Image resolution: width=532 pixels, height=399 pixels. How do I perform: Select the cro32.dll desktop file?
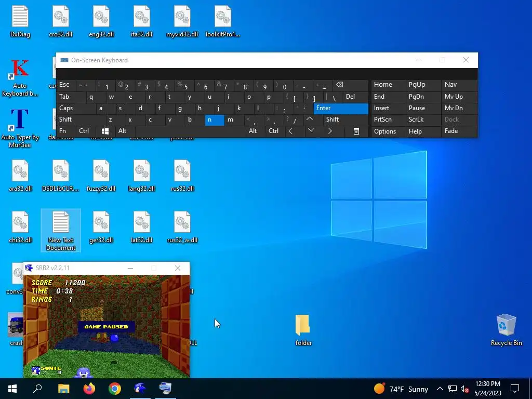click(x=61, y=21)
